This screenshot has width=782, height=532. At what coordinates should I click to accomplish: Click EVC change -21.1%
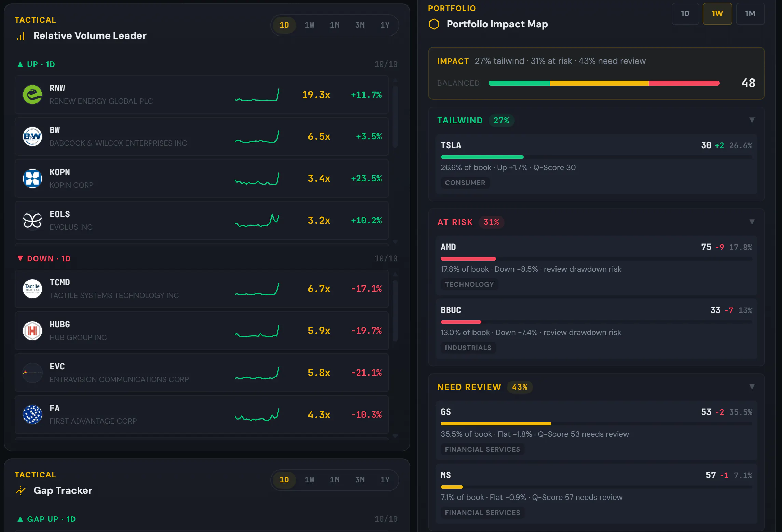[x=367, y=373]
